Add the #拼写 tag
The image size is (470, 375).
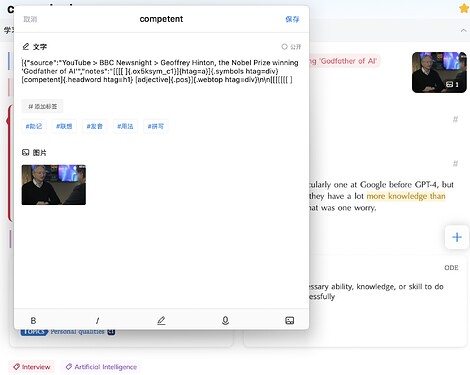point(156,126)
